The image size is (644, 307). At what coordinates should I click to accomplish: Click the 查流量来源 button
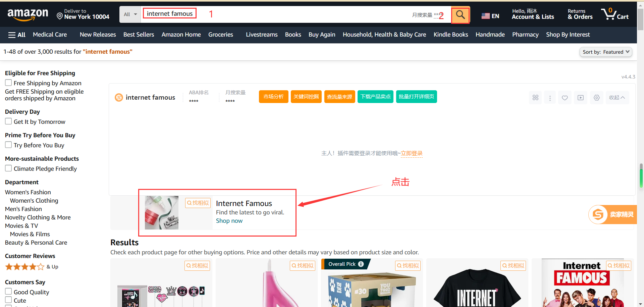339,97
